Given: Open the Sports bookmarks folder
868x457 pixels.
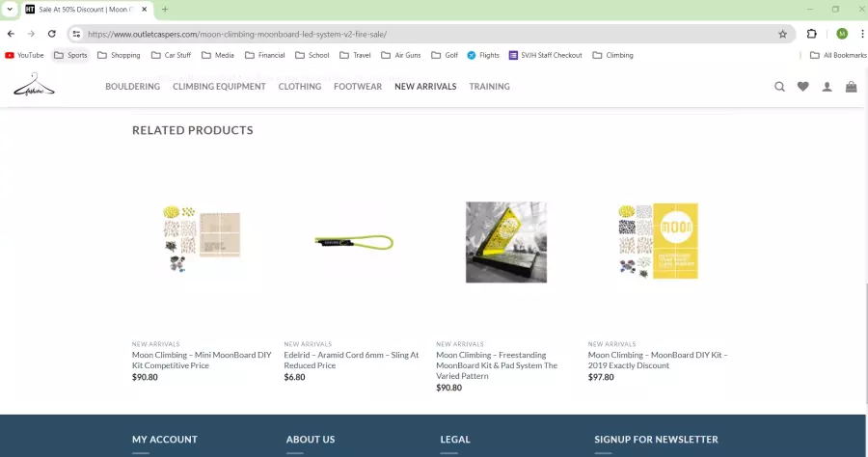Looking at the screenshot, I should tap(70, 55).
